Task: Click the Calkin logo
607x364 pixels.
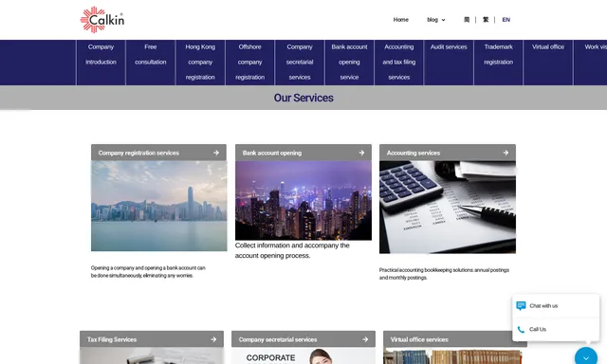Action: (102, 19)
